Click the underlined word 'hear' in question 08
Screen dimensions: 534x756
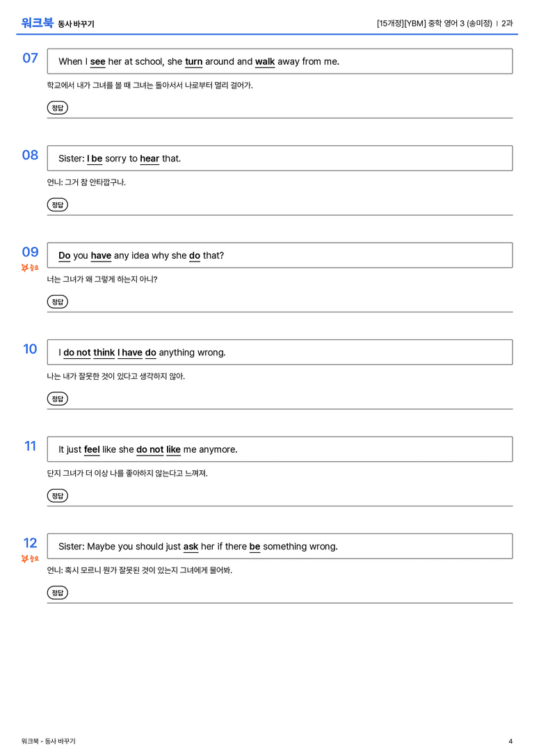click(x=149, y=159)
